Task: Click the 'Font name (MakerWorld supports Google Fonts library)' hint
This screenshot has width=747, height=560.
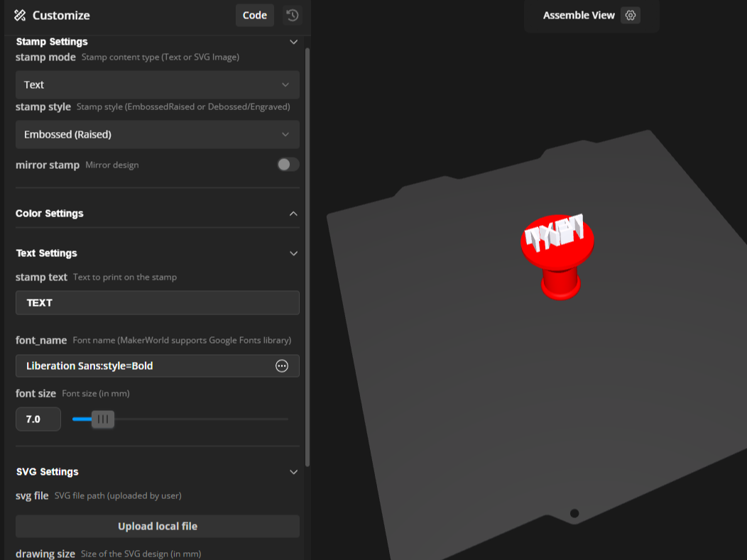Action: (182, 341)
